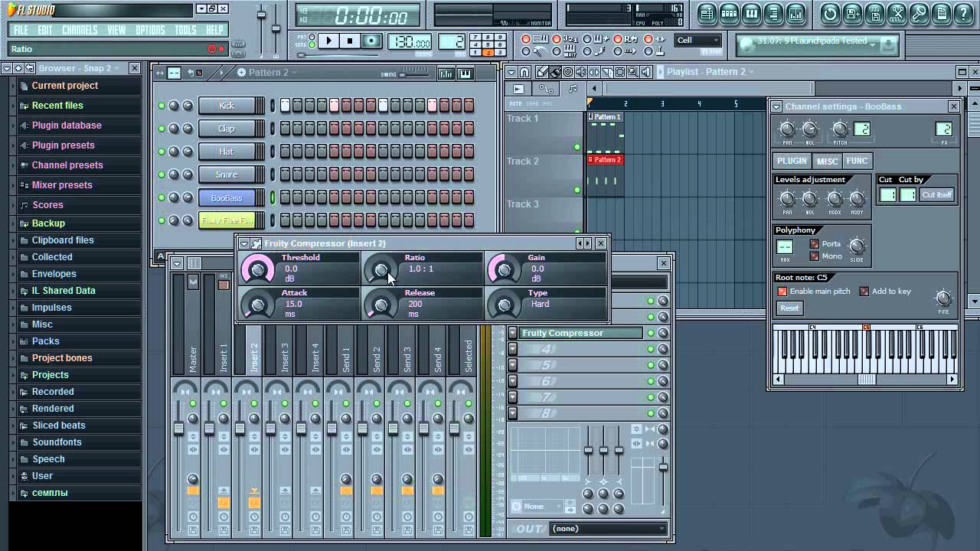Switch to PLUGIN tab in Channel settings
Viewport: 980px width, 551px height.
point(792,161)
